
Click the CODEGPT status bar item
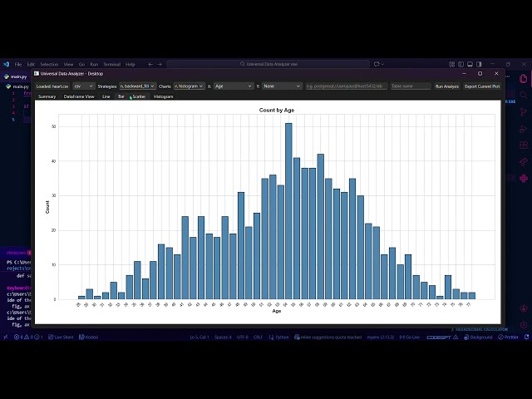442,337
